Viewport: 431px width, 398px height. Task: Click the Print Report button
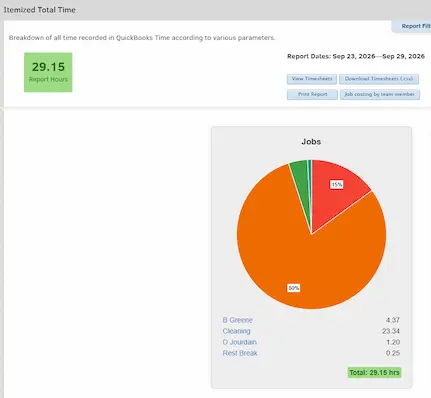click(x=312, y=94)
